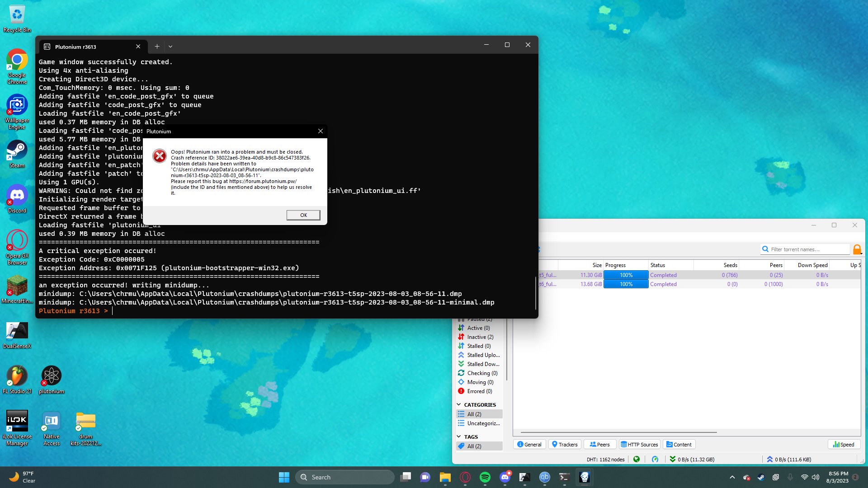Sort torrents by Down Speed column
The image size is (868, 488).
(807, 265)
